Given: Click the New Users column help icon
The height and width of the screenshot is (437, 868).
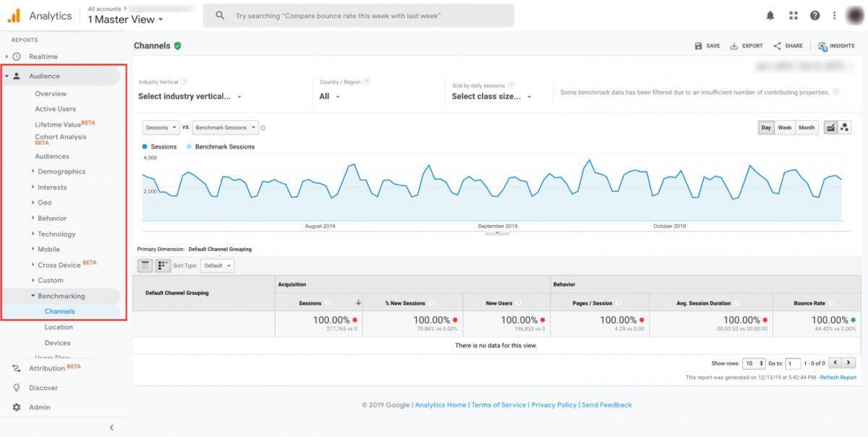Looking at the screenshot, I should pyautogui.click(x=519, y=303).
